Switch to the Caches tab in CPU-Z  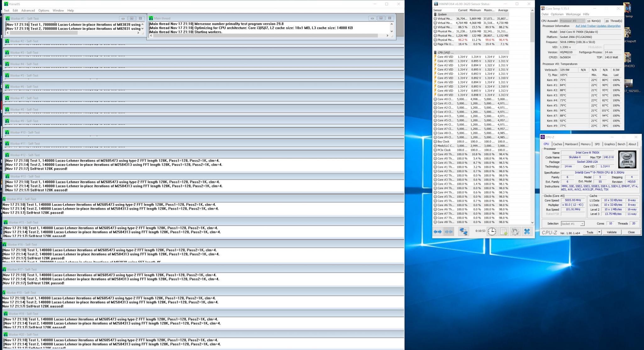coord(558,144)
